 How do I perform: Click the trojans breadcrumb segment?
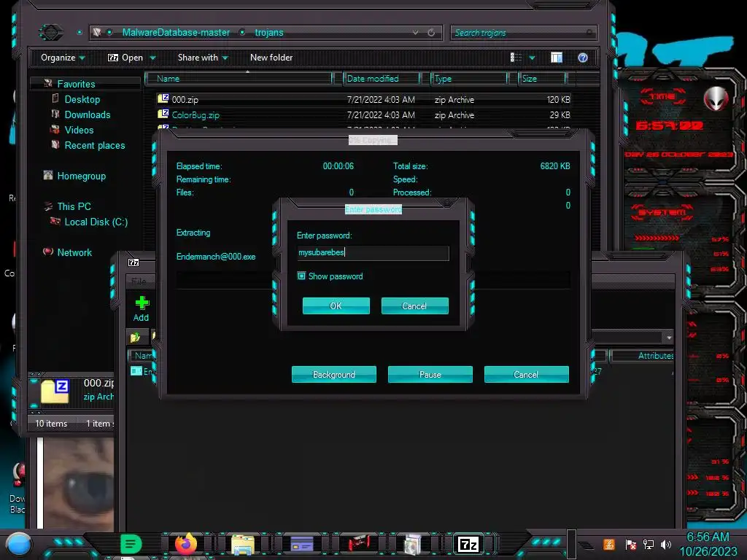(x=269, y=32)
